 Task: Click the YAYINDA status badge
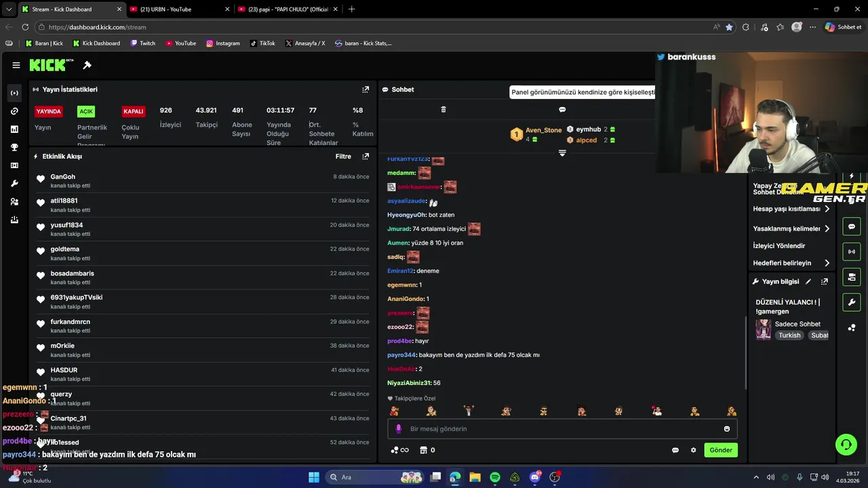coord(49,111)
